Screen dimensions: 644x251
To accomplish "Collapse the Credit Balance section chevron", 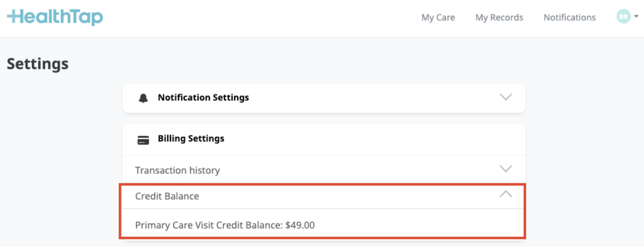I will pyautogui.click(x=505, y=195).
